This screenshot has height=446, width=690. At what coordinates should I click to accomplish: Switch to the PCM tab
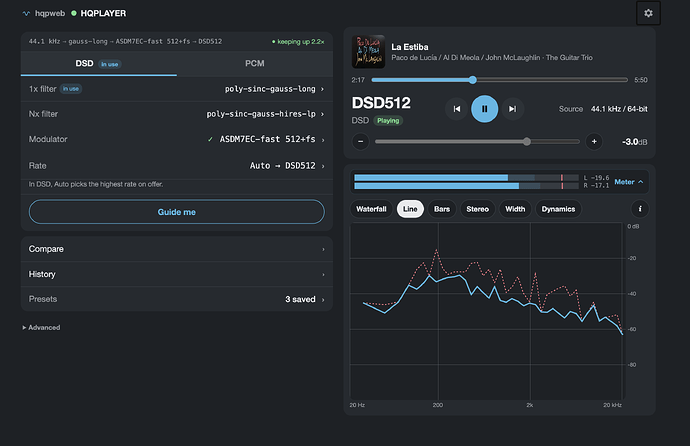(255, 63)
